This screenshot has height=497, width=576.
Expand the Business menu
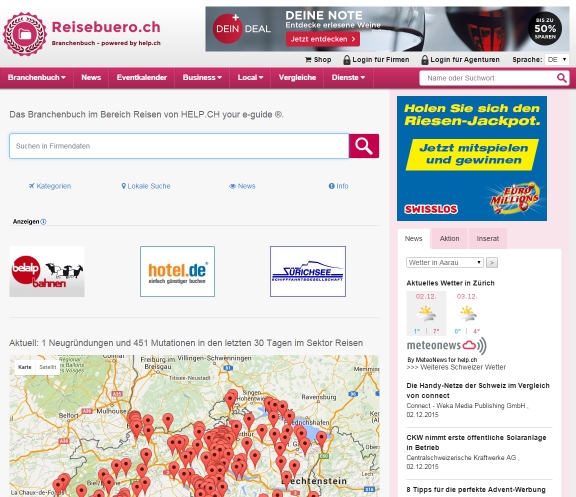(202, 78)
